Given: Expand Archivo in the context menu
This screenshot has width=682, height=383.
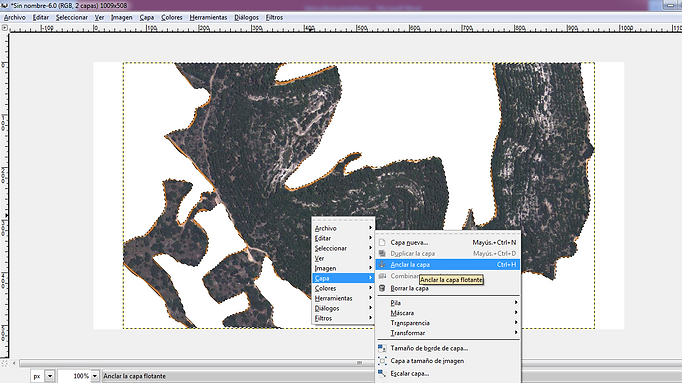Looking at the screenshot, I should pyautogui.click(x=343, y=228).
